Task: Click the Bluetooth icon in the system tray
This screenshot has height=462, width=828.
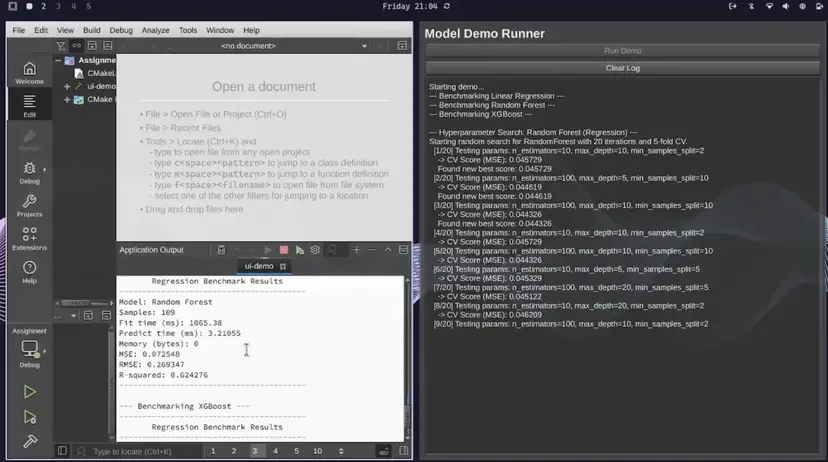Action: (751, 6)
